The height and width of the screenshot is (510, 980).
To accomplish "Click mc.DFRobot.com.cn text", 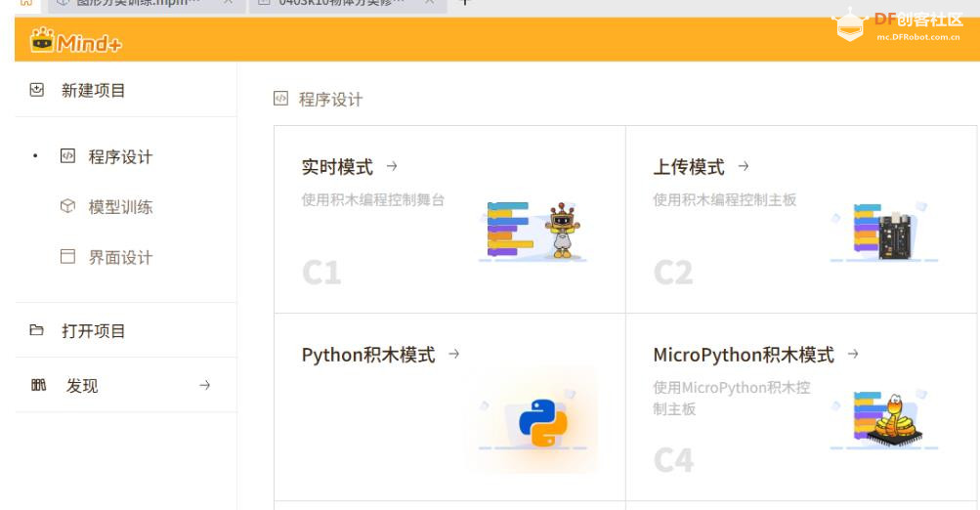I will [x=918, y=37].
